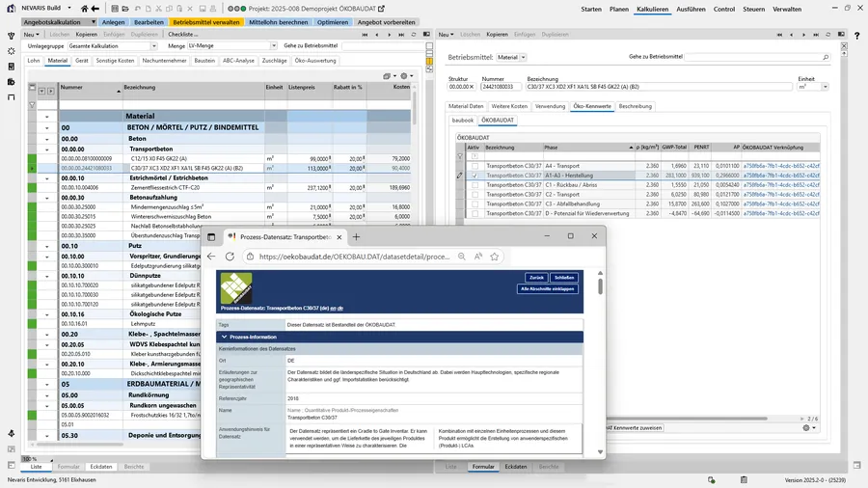Viewport: 868px width, 488px height.
Task: Click the refresh icon in left panel navigation
Action: click(x=413, y=35)
